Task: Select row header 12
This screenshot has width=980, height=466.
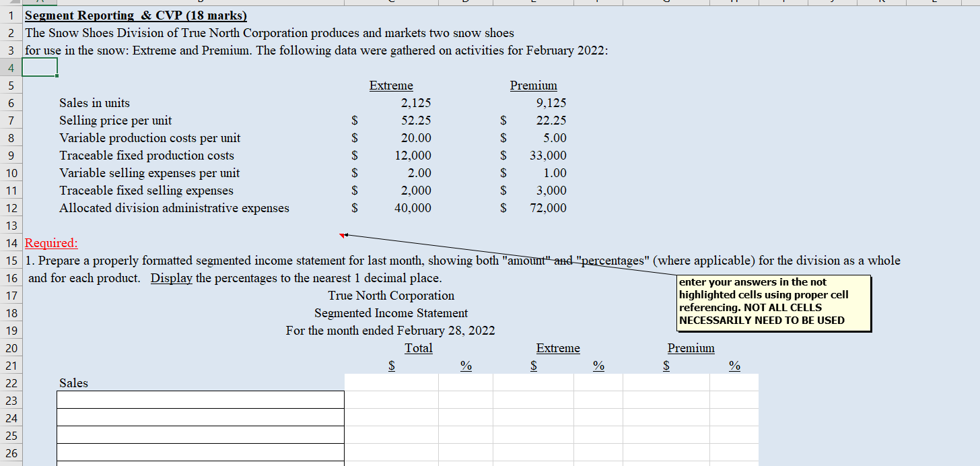Action: coord(11,208)
